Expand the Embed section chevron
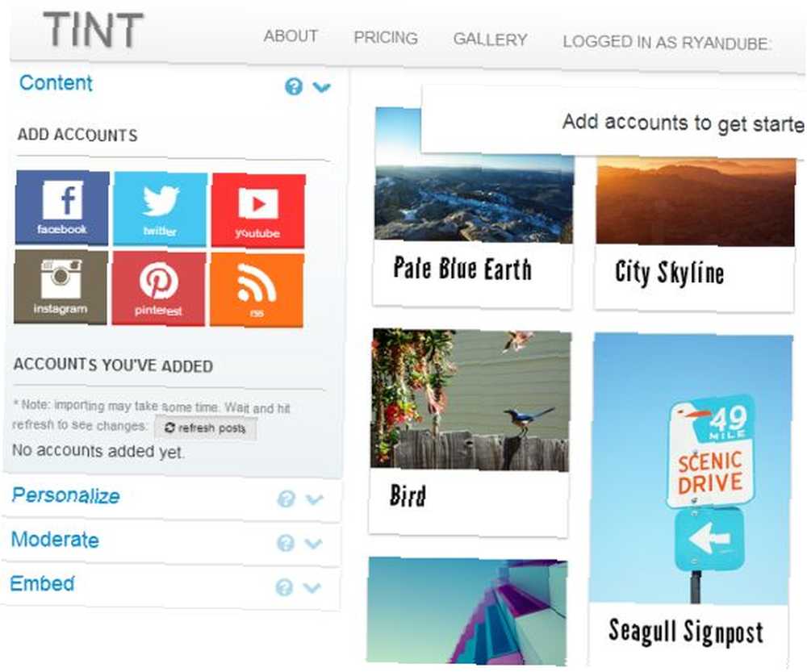This screenshot has width=807, height=672. point(312,587)
